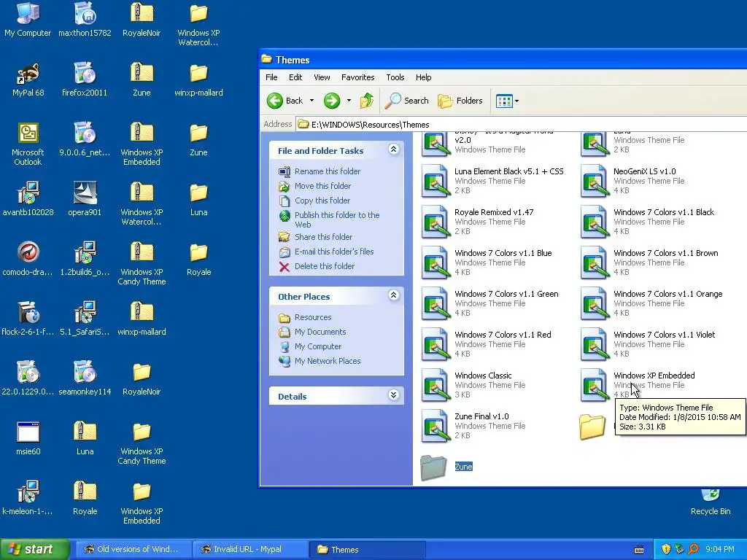
Task: Select Royale Remixed v1.47 theme file
Action: pyautogui.click(x=478, y=222)
